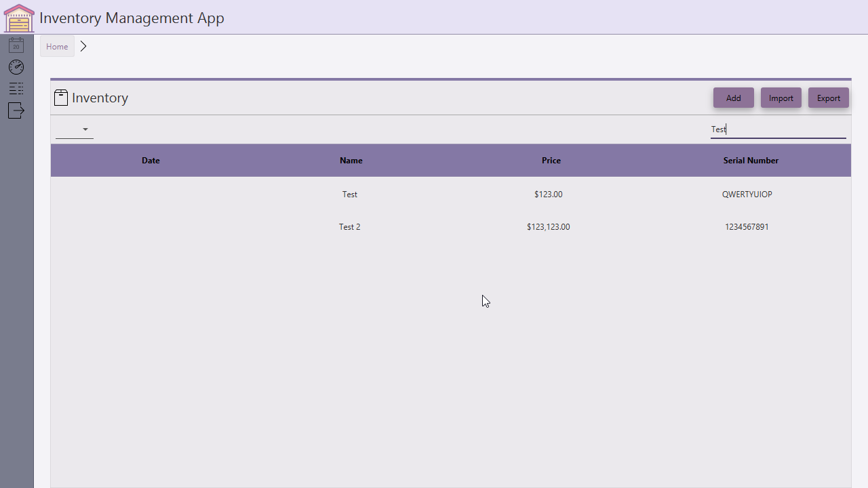Click the breadcrumb chevron arrow
868x488 pixels.
[83, 46]
